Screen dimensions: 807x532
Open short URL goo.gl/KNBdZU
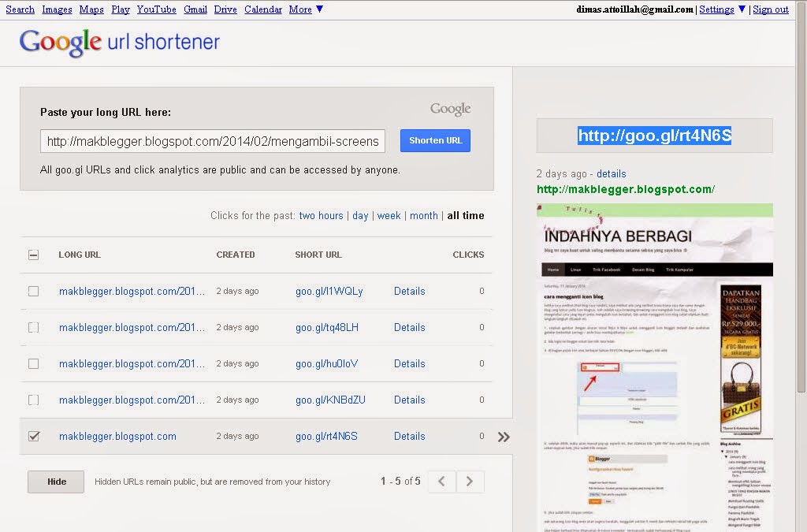(x=330, y=400)
